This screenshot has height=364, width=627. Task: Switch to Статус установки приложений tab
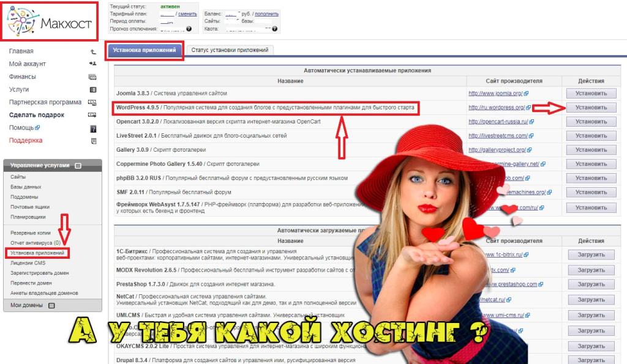(230, 50)
